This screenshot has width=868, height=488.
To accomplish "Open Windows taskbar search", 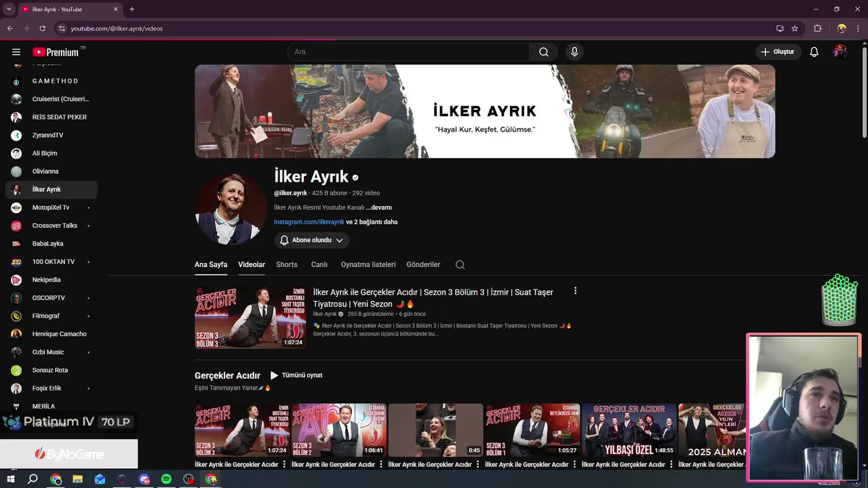I will 33,479.
